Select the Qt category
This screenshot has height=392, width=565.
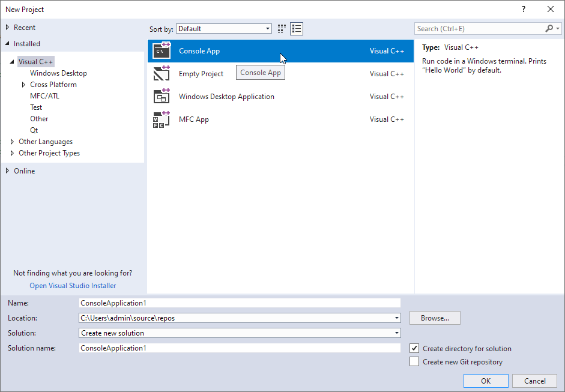tap(34, 130)
